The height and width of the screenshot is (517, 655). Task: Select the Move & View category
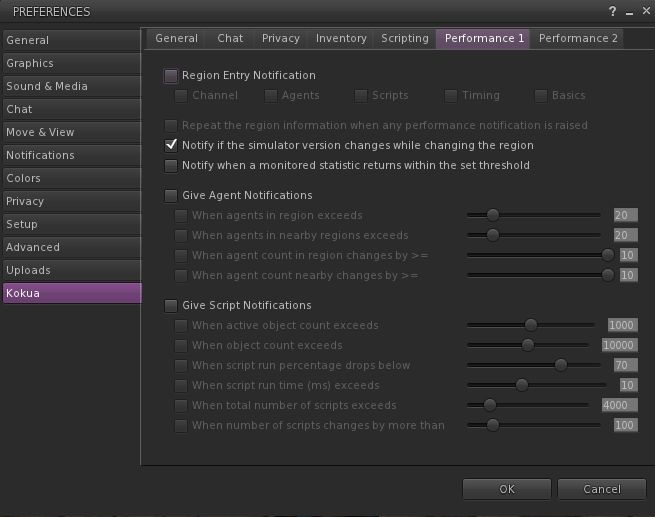71,132
